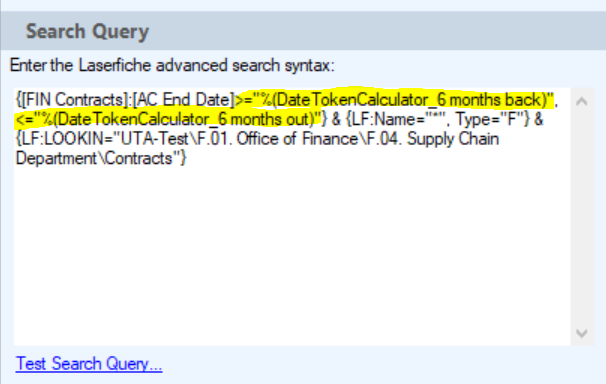This screenshot has width=606, height=384.
Task: Click the 'F.01. Office of Finance' text
Action: (277, 139)
